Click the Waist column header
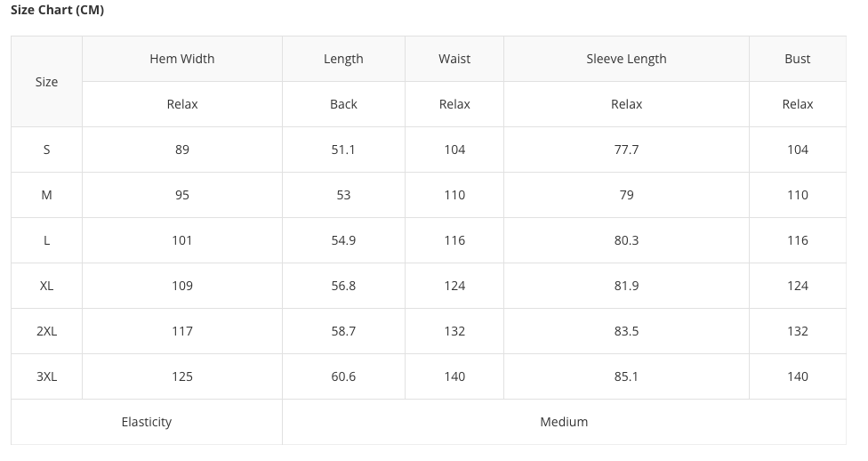The width and height of the screenshot is (868, 461). point(454,59)
